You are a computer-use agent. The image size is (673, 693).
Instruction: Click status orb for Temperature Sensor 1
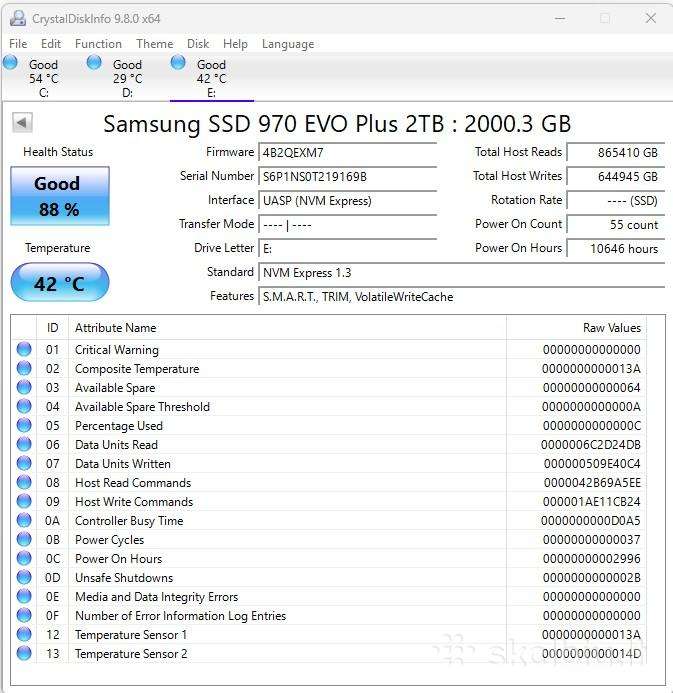pyautogui.click(x=24, y=634)
